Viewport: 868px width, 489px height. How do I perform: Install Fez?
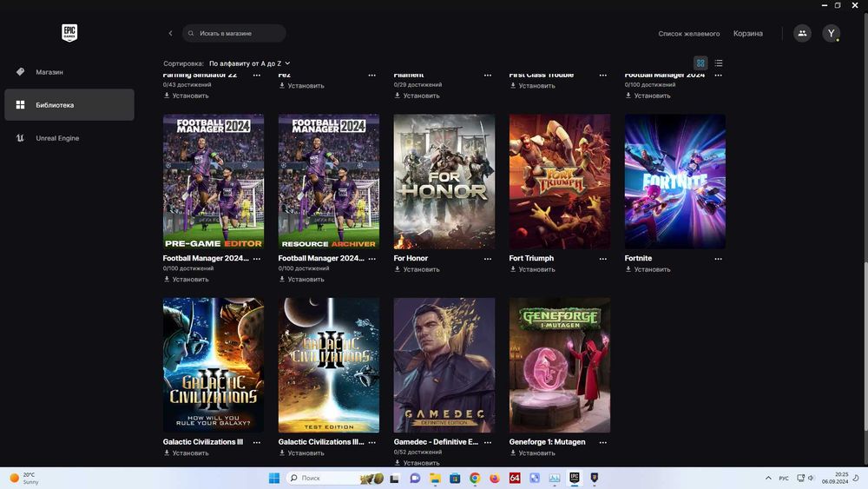(x=302, y=86)
